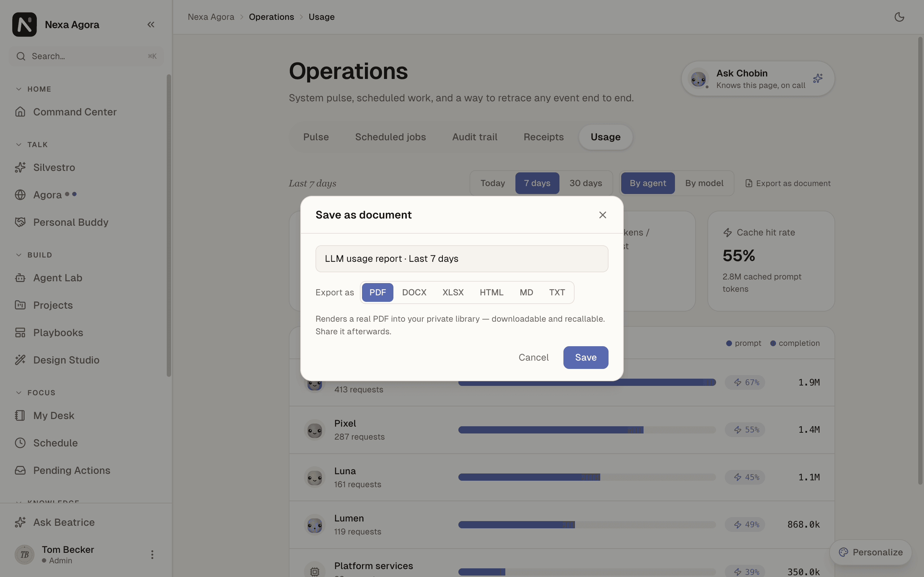Click the Pixel agent usage bar
Image resolution: width=924 pixels, height=577 pixels.
(x=587, y=430)
